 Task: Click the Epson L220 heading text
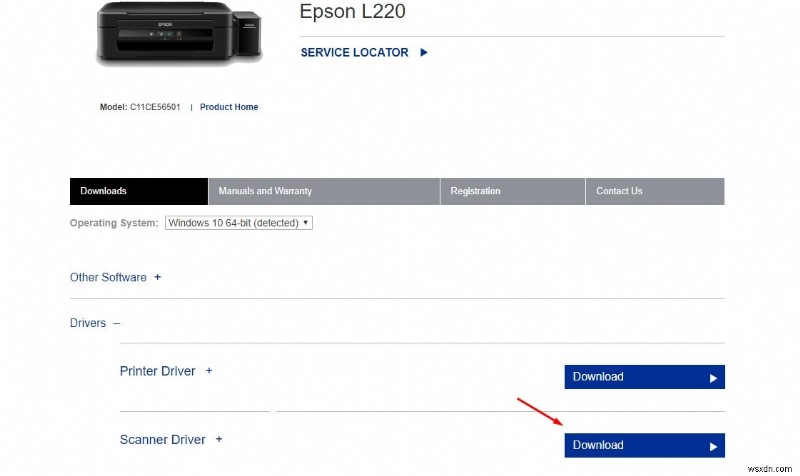point(353,11)
